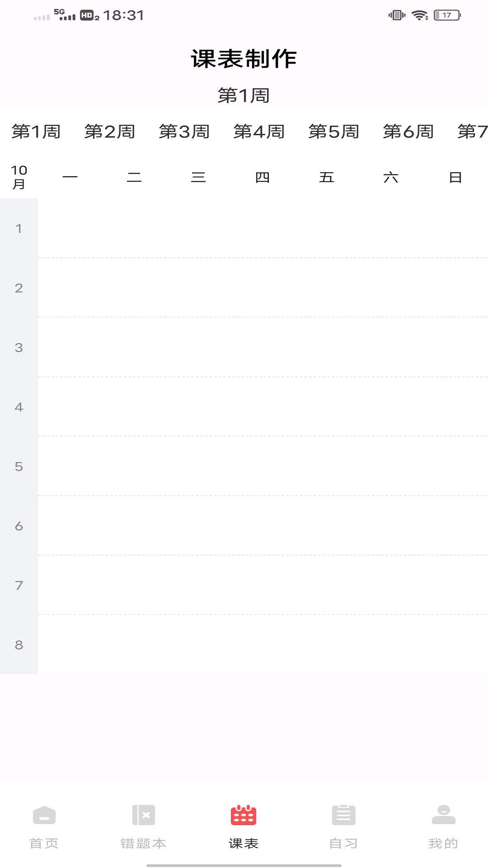Open the 首页 home icon
This screenshot has width=488, height=868.
[44, 815]
